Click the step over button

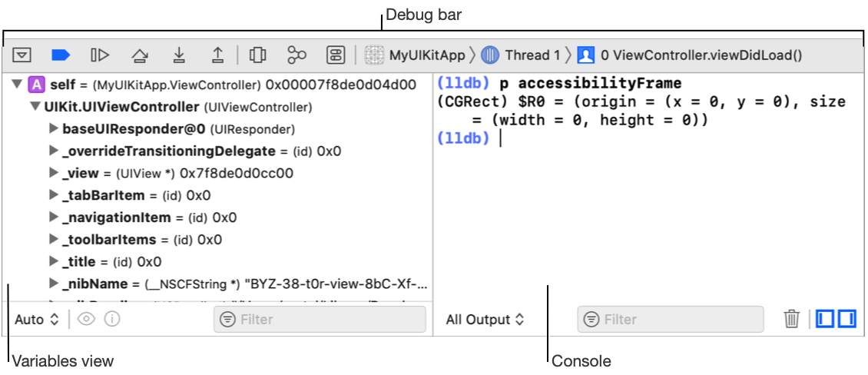[140, 55]
